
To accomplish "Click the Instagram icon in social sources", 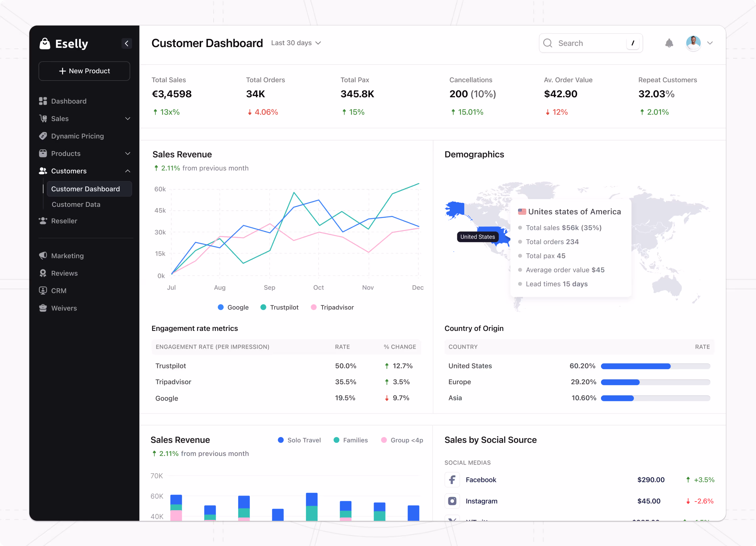I will (452, 501).
